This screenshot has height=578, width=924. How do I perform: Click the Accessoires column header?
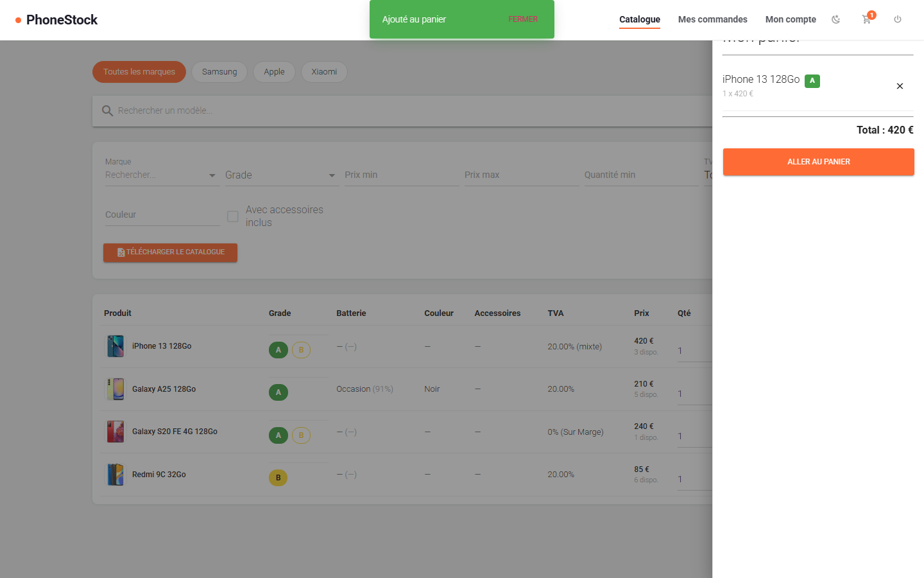497,313
